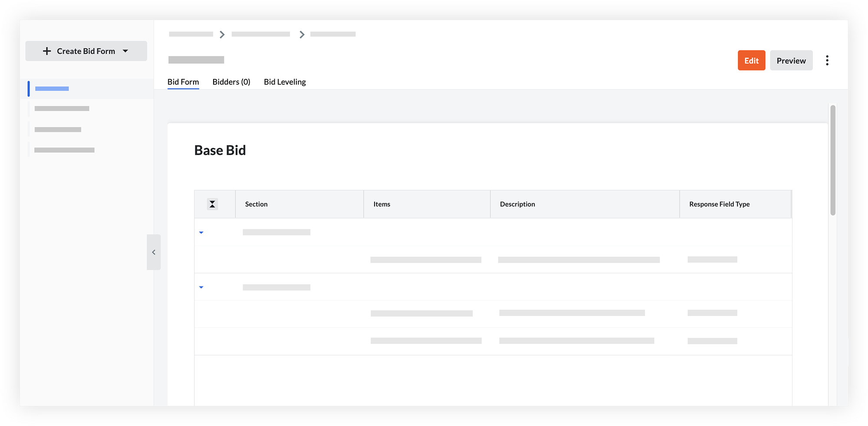This screenshot has height=426, width=868.
Task: Open Preview mode
Action: tap(791, 60)
